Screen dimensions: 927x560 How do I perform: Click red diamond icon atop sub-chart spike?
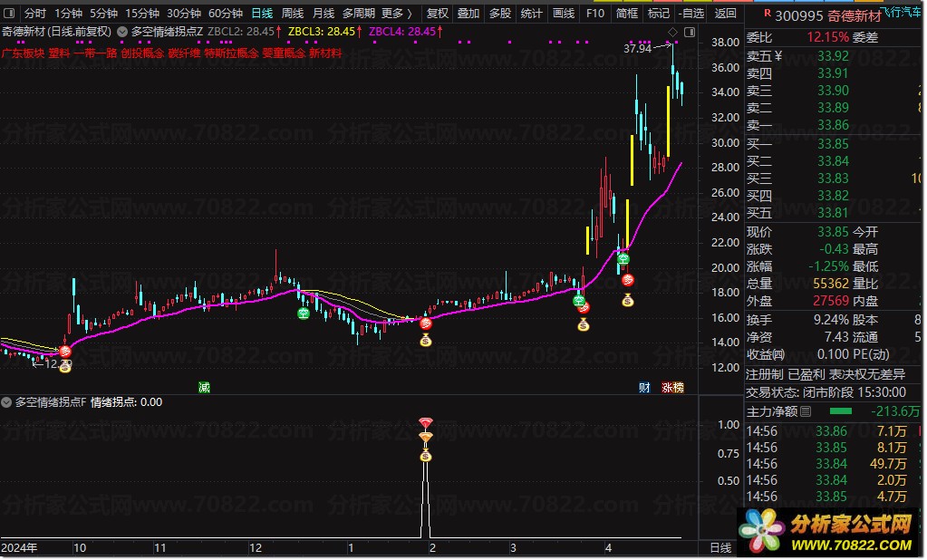(426, 423)
